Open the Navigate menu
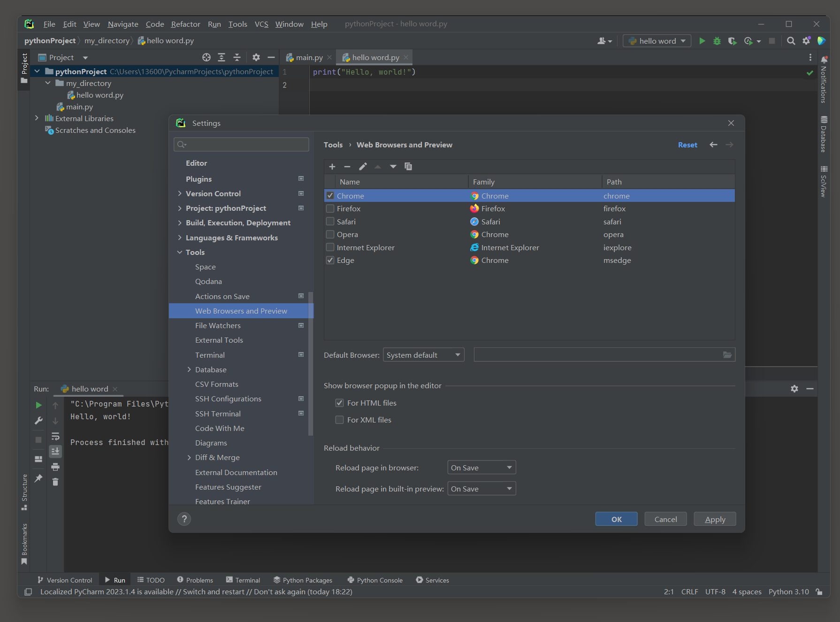This screenshot has width=840, height=622. point(123,24)
